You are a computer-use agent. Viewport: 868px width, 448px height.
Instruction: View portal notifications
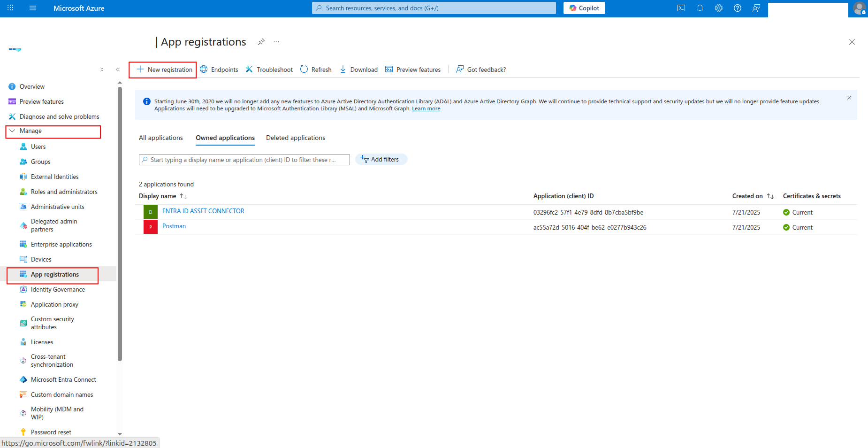coord(700,8)
